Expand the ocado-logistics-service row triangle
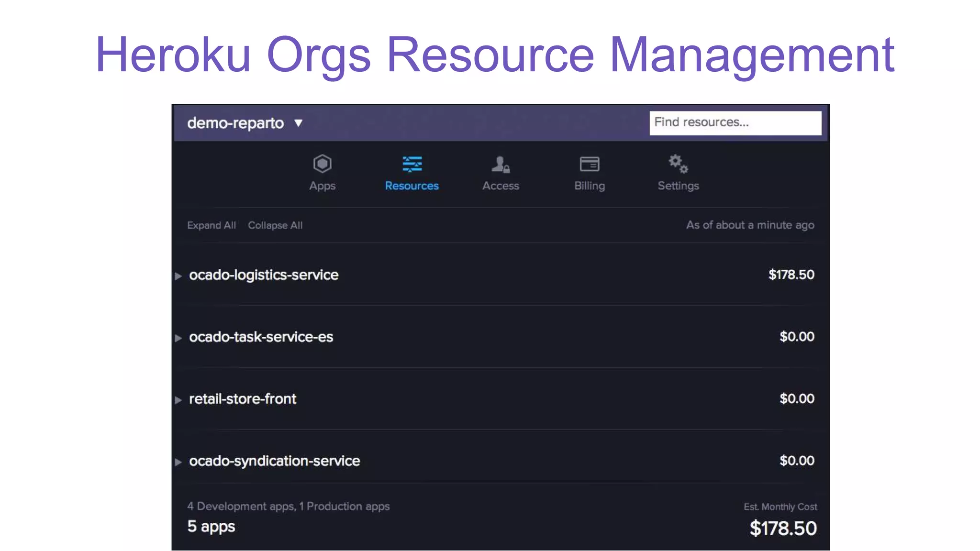The width and height of the screenshot is (980, 551). pyautogui.click(x=178, y=276)
